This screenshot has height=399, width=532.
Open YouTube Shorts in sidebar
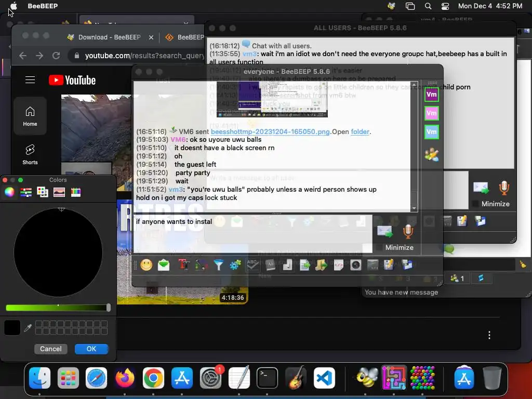pyautogui.click(x=30, y=155)
